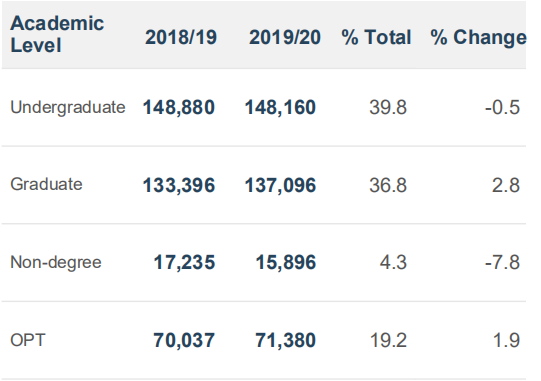Select the Graduate row label
Viewport: 541px width, 381px height.
point(46,184)
